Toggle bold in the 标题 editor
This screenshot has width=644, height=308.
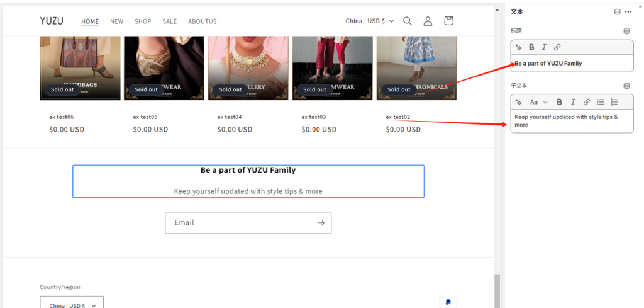coord(531,47)
